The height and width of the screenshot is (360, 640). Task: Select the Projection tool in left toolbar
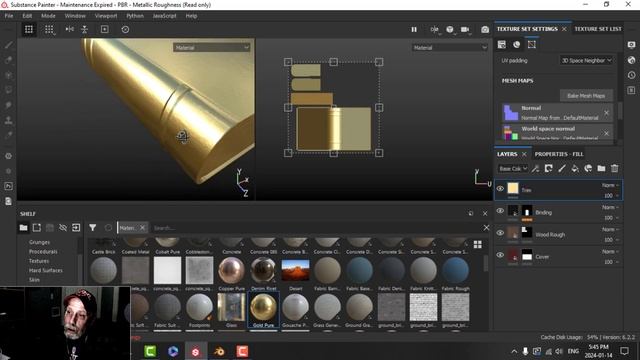(x=9, y=75)
